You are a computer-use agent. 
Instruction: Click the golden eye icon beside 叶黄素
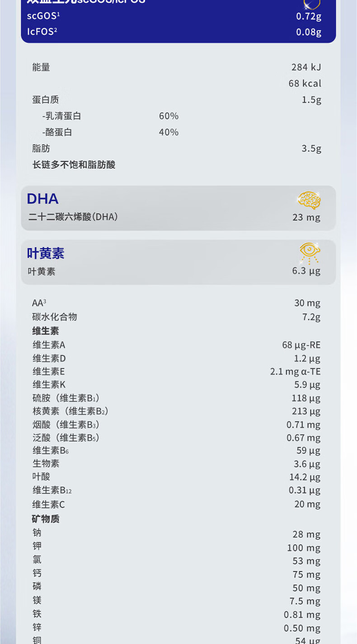[x=310, y=252]
